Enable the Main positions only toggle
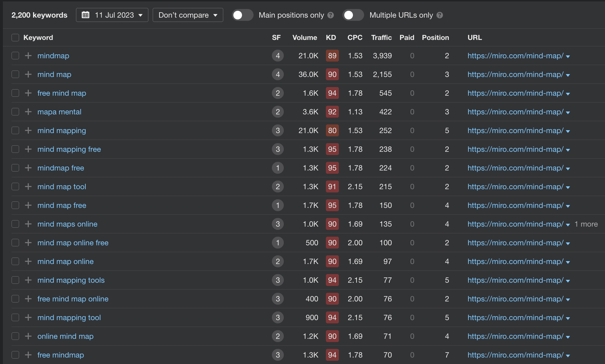This screenshot has height=364, width=605. coord(242,15)
